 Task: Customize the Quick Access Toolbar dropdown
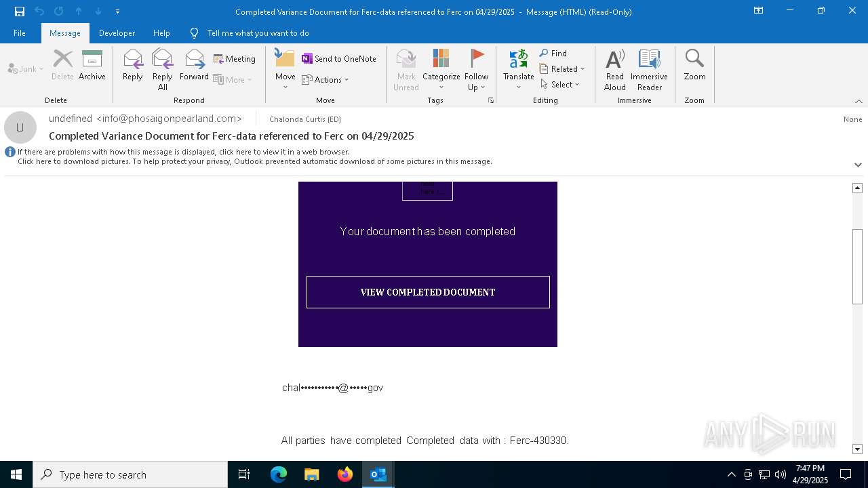[x=118, y=12]
